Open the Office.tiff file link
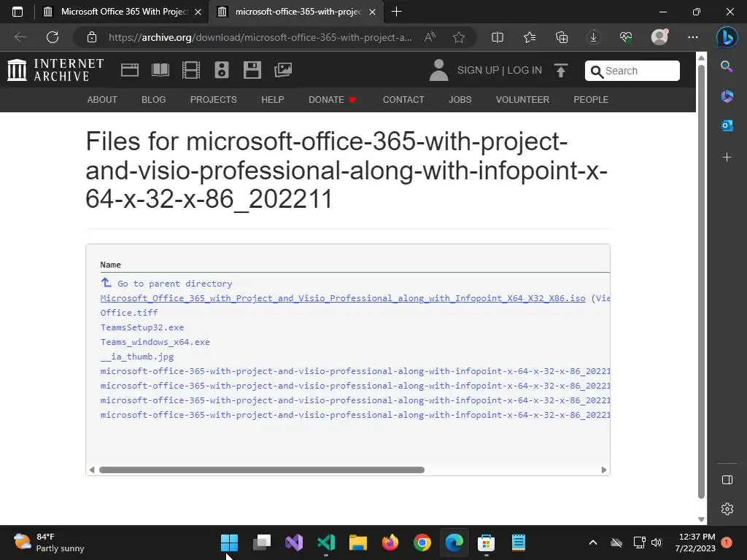Screen dimensions: 747x560 point(128,313)
